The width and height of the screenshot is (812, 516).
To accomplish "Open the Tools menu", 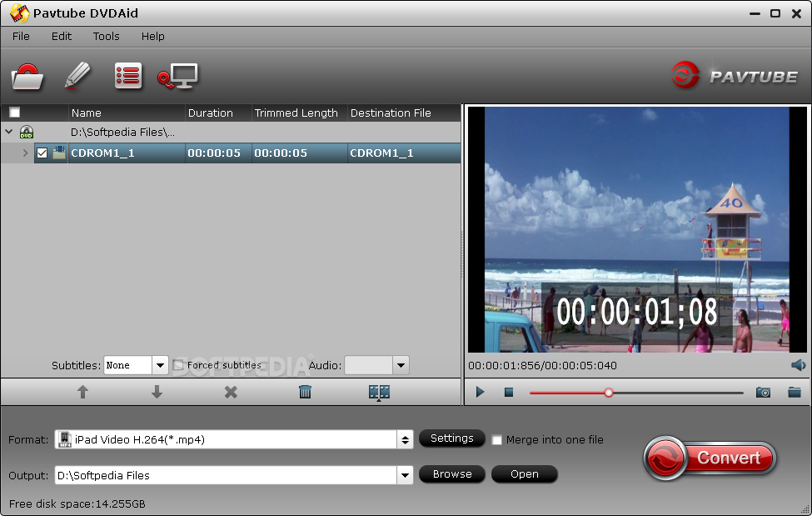I will click(x=106, y=37).
